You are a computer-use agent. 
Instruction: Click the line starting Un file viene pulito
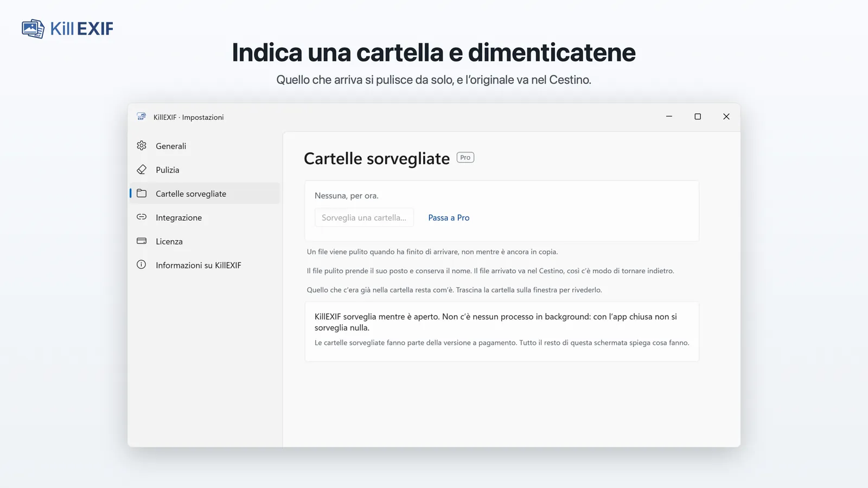[x=432, y=252]
